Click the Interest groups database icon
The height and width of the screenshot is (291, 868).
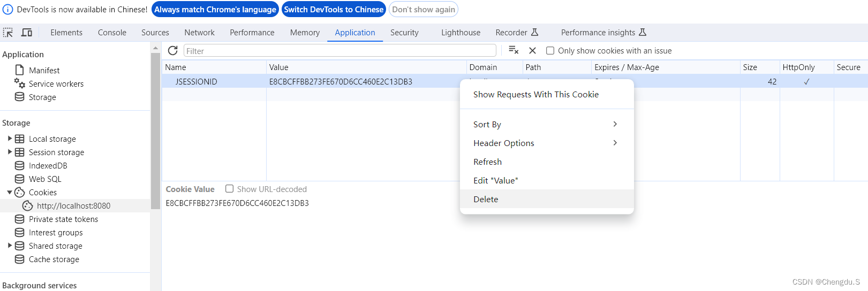(20, 232)
